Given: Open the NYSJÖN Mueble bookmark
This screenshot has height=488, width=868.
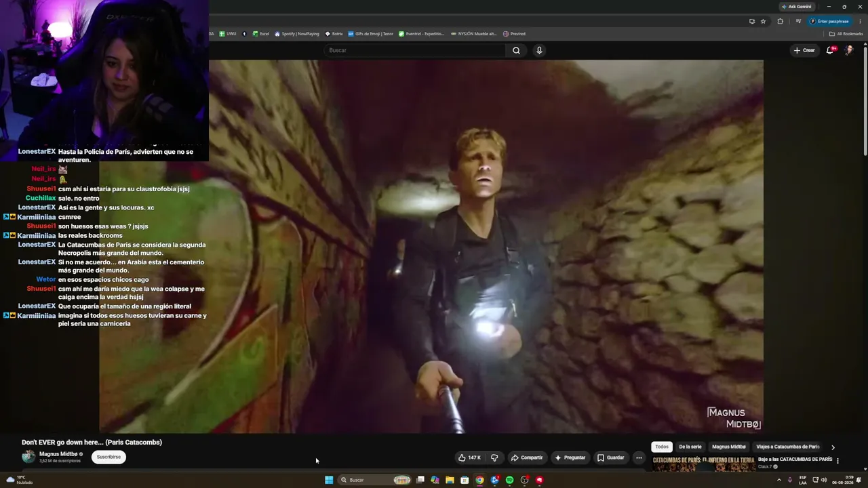Looking at the screenshot, I should (474, 34).
